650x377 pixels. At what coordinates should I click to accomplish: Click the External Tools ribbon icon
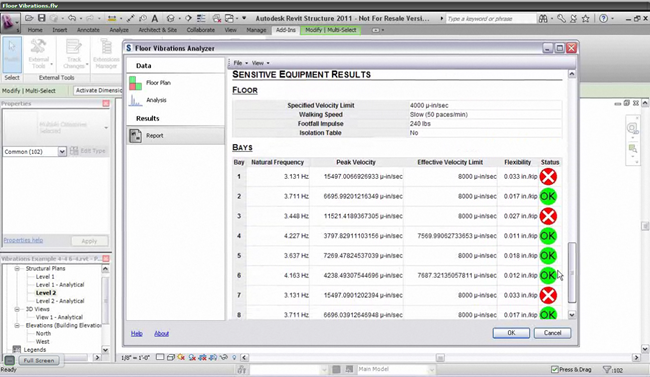click(x=39, y=54)
